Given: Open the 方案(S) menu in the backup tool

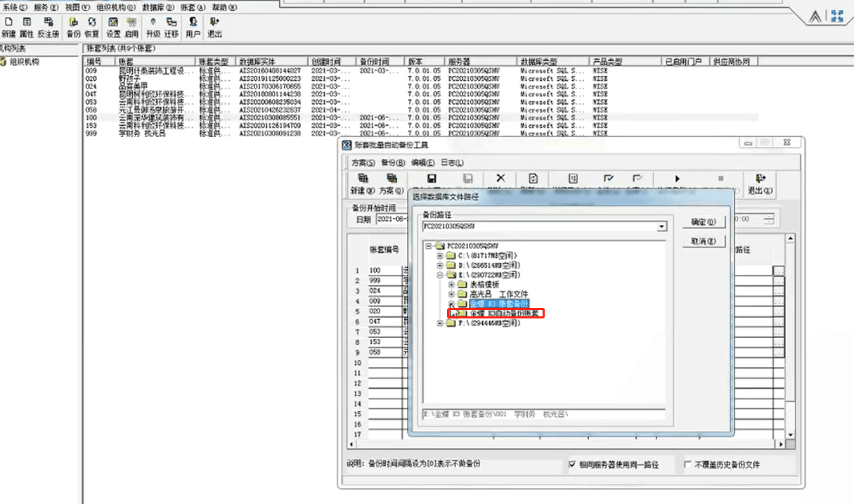Looking at the screenshot, I should click(x=363, y=162).
